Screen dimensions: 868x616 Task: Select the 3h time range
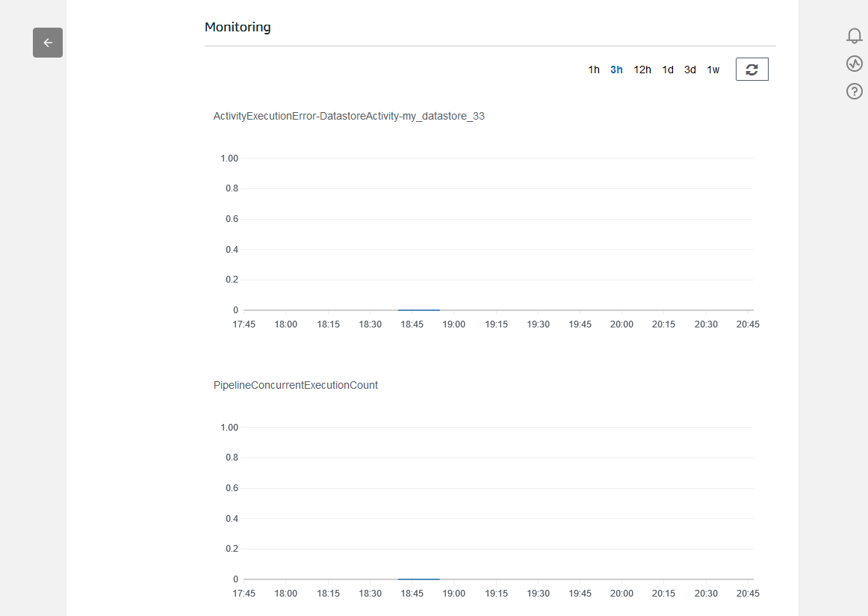(616, 70)
